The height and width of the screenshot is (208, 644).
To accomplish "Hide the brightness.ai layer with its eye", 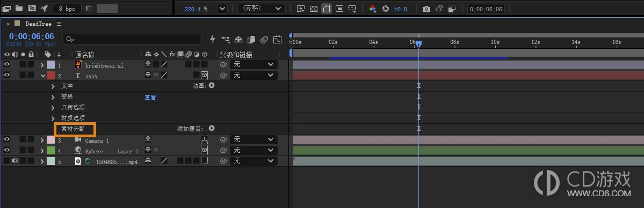I will (6, 64).
